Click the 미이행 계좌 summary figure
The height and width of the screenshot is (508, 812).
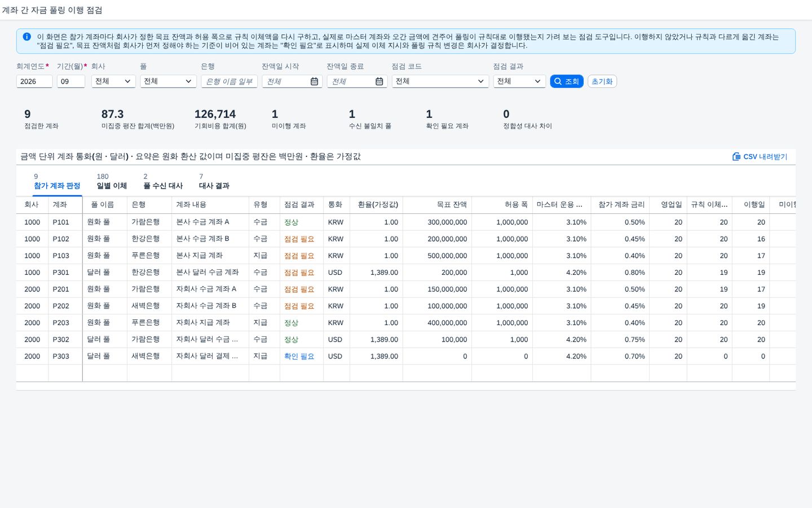(x=289, y=119)
